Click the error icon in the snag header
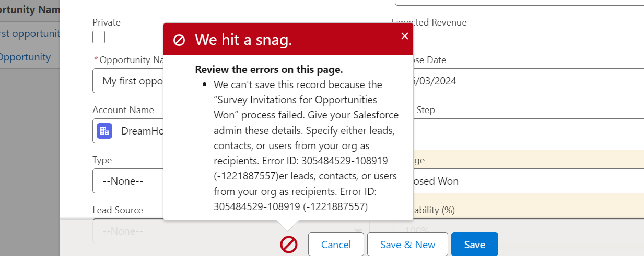The image size is (644, 256). [x=179, y=40]
